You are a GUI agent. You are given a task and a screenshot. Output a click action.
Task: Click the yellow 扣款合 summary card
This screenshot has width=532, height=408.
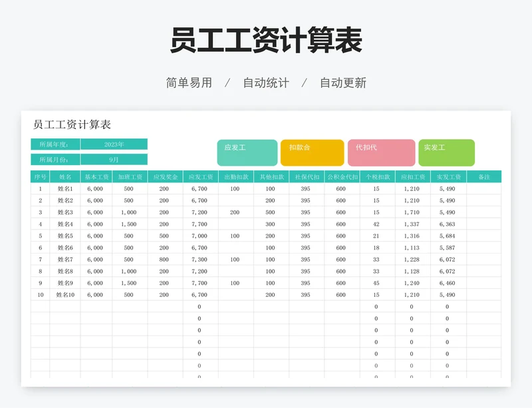point(312,152)
